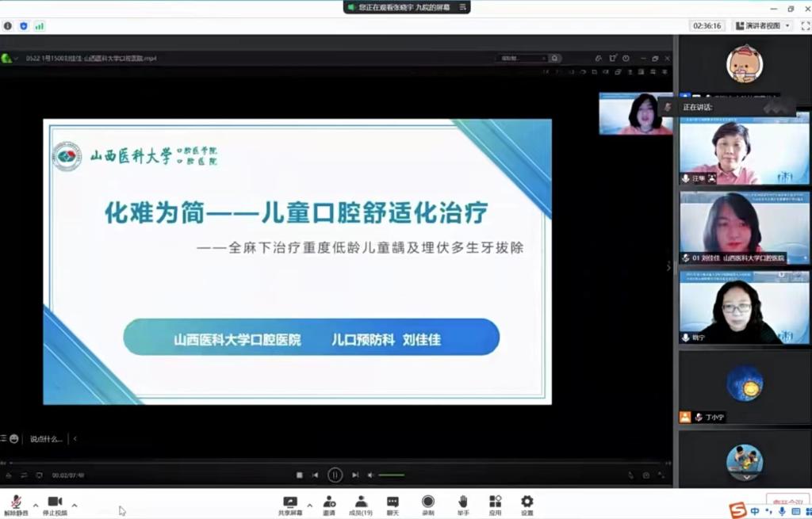812x519 pixels.
Task: Open video options arrow beside camera
Action: coord(75,505)
